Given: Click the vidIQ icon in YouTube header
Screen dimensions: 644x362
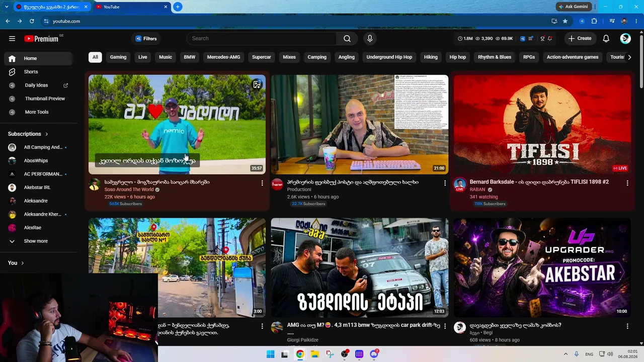Looking at the screenshot, I should pos(523,39).
